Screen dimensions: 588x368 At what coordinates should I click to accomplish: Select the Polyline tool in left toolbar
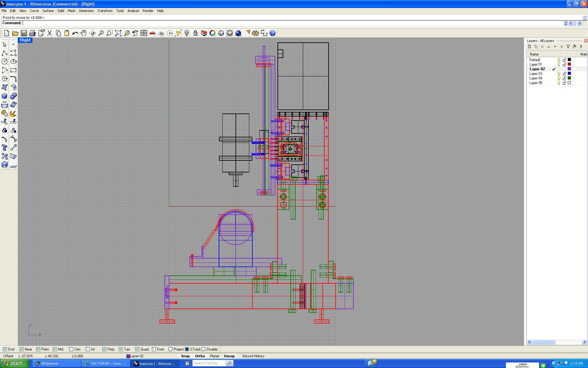coord(5,53)
